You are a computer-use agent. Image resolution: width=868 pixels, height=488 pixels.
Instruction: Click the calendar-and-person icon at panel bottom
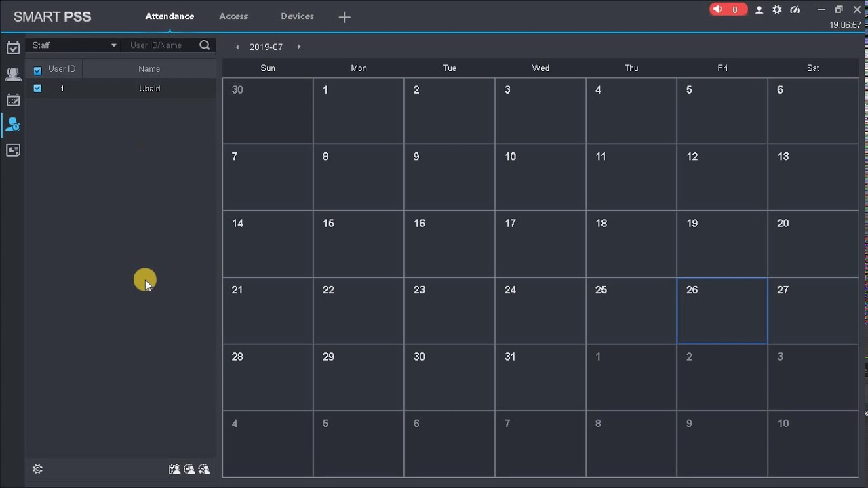tap(174, 469)
